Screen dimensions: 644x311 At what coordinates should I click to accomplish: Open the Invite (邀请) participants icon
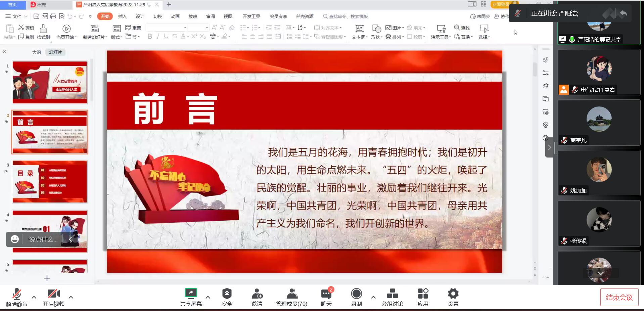click(257, 294)
